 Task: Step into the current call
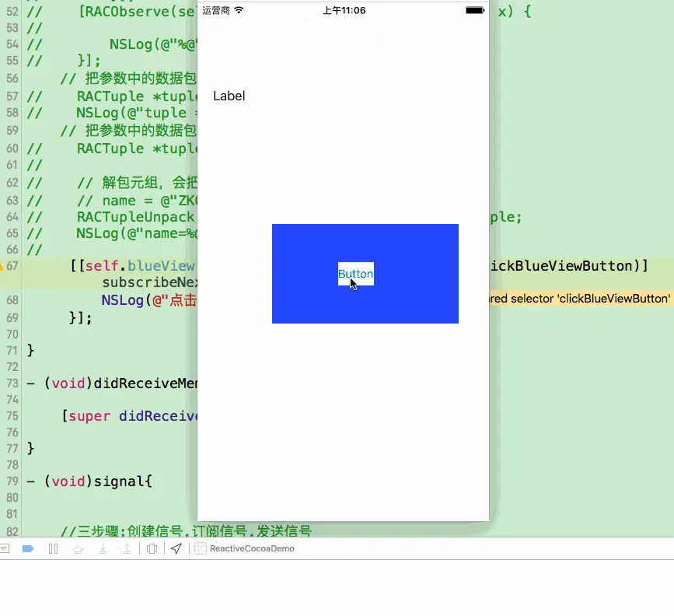(103, 548)
